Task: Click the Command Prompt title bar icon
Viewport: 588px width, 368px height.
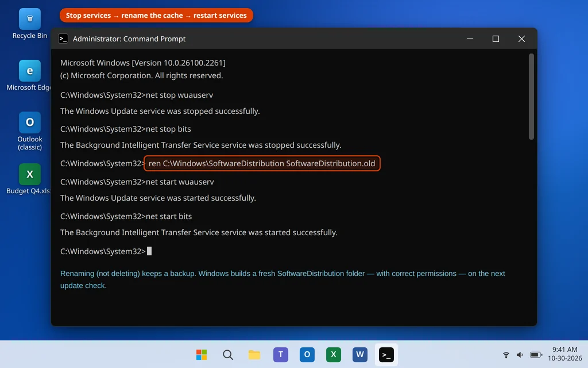Action: coord(63,39)
